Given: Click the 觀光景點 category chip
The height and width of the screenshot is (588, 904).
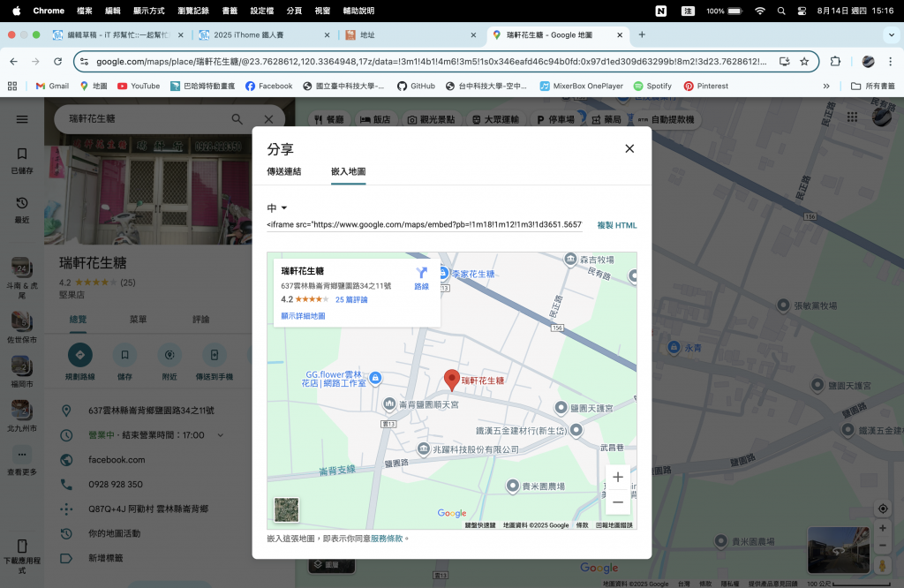Looking at the screenshot, I should coord(431,119).
